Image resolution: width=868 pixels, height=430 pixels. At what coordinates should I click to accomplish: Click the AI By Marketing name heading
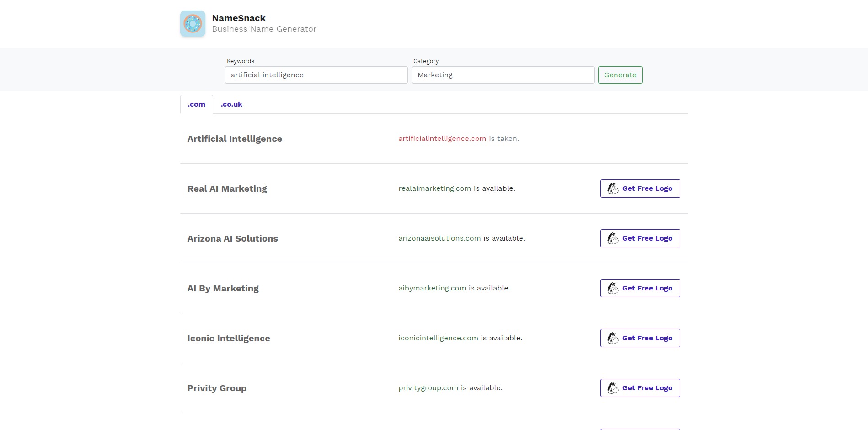click(223, 289)
